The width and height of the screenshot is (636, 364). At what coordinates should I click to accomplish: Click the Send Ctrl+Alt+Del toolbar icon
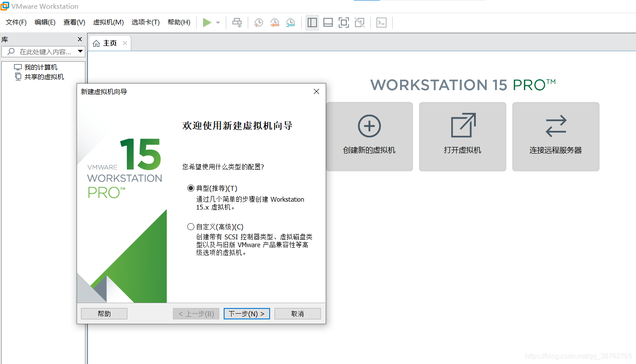(x=237, y=22)
